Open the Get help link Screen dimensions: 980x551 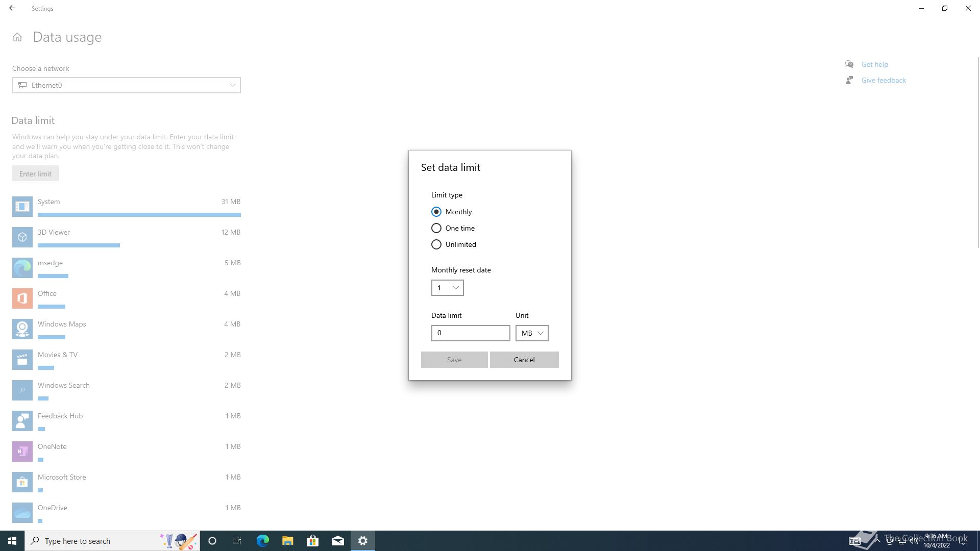[x=874, y=64]
